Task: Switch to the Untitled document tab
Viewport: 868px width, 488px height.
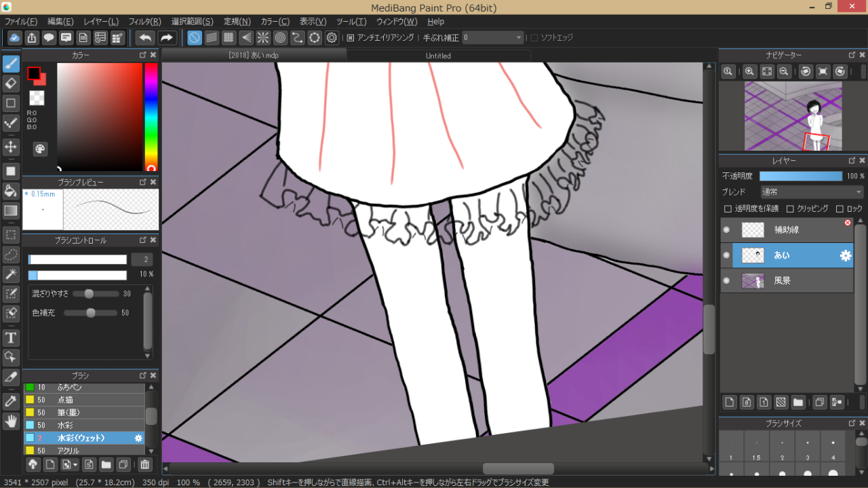Action: click(438, 56)
